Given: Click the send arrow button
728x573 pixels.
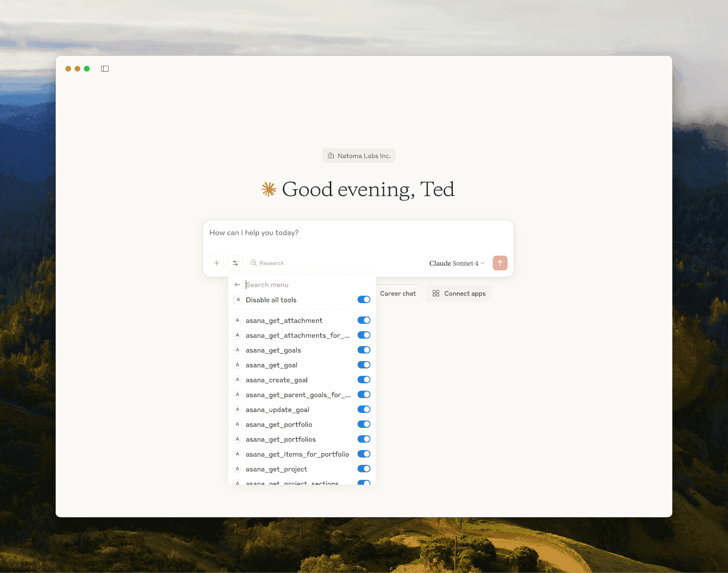Looking at the screenshot, I should (500, 263).
